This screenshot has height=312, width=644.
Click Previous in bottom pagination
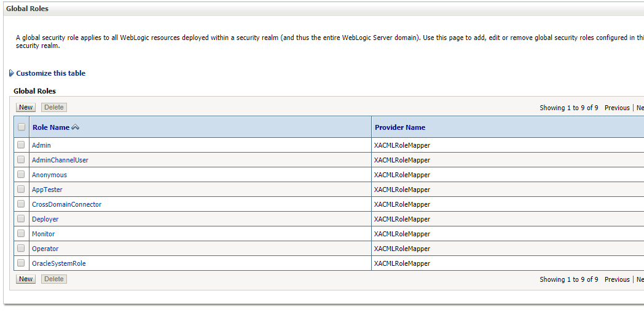[617, 279]
